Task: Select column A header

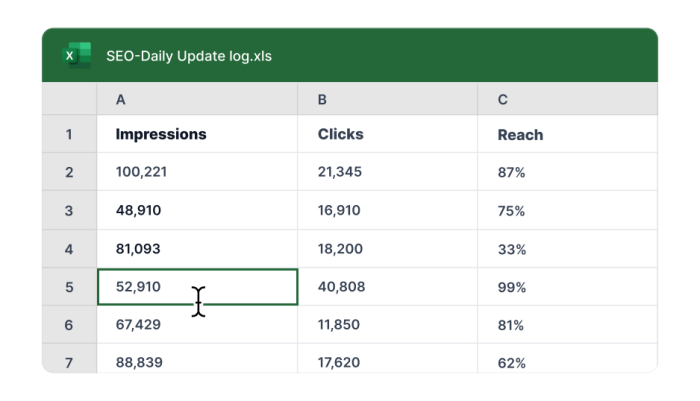Action: pos(197,99)
